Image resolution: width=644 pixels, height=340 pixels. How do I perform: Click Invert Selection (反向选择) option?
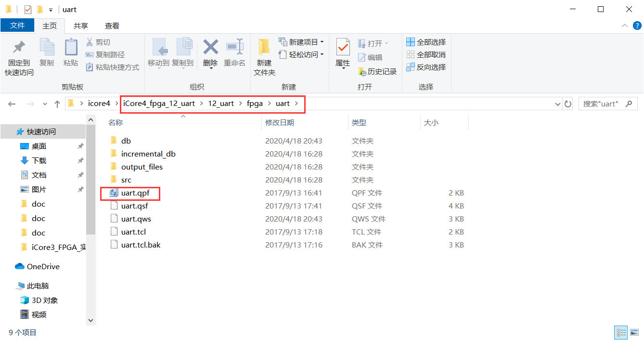[x=426, y=67]
